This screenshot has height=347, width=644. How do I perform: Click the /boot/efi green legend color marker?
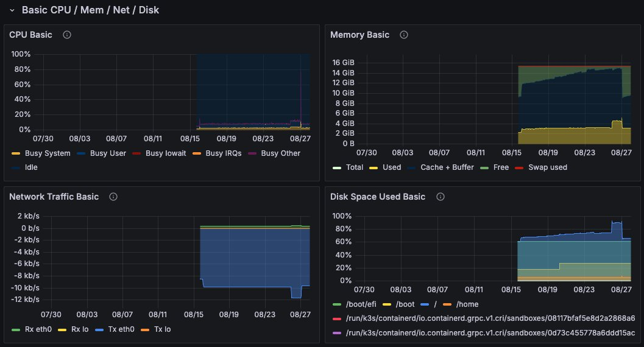pos(337,304)
